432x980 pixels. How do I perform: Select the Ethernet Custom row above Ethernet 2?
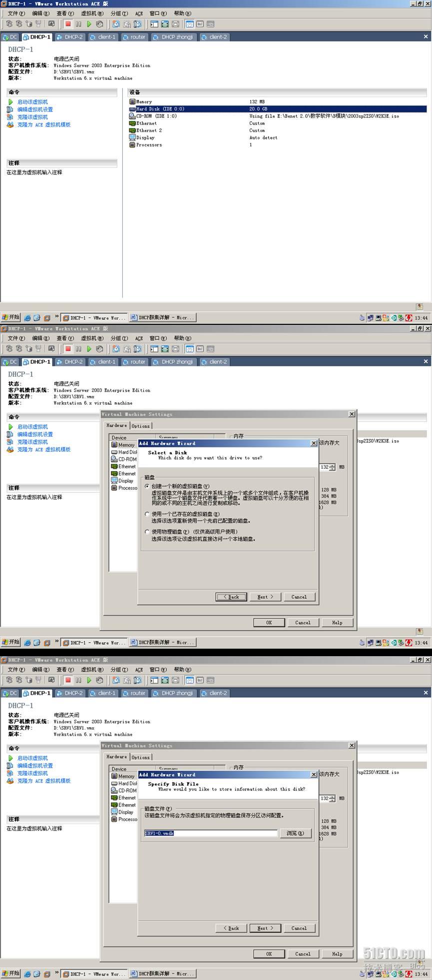tap(278, 123)
